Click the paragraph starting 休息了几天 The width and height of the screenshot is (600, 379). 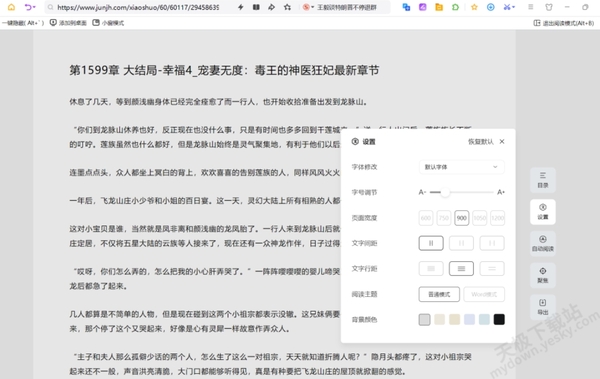coord(219,102)
